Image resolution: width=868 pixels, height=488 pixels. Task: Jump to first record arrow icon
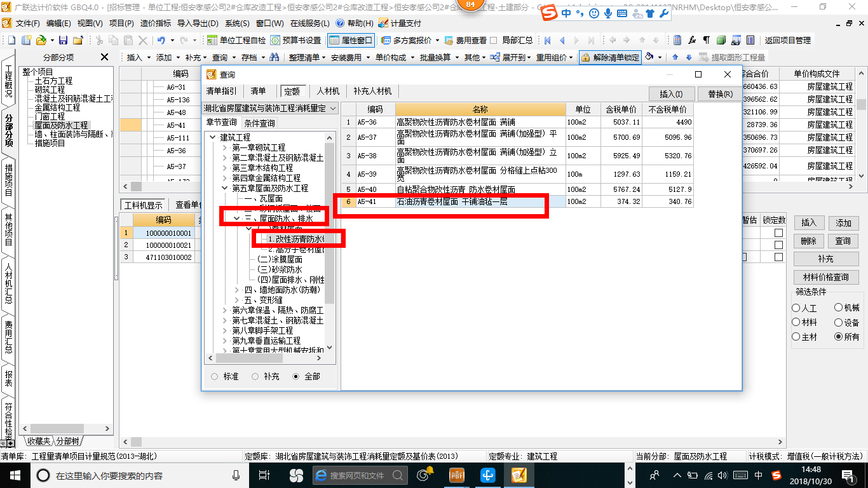pos(548,40)
